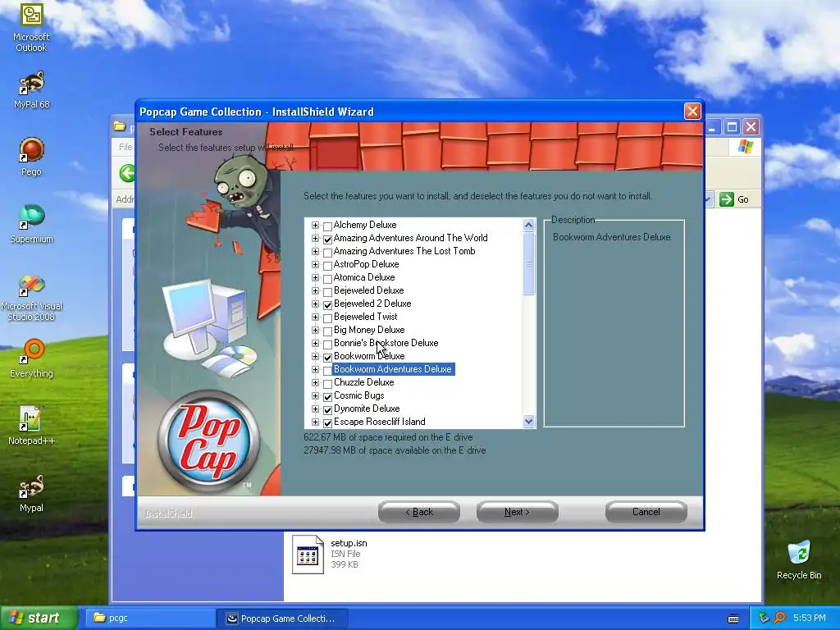Click the Back button in the wizard
This screenshot has height=630, width=840.
[419, 512]
